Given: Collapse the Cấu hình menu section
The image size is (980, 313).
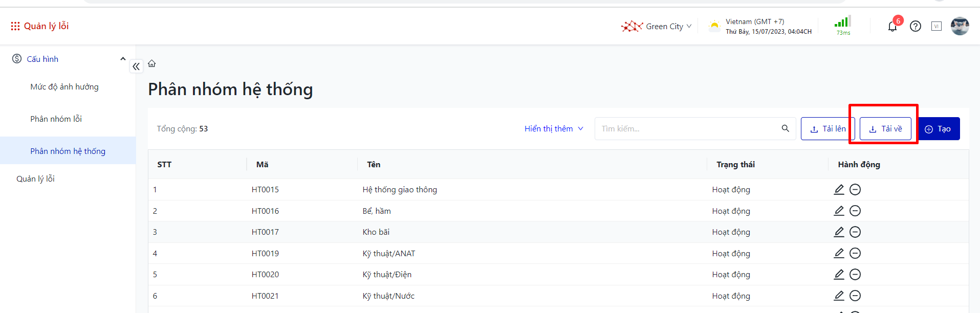Looking at the screenshot, I should click(x=123, y=59).
